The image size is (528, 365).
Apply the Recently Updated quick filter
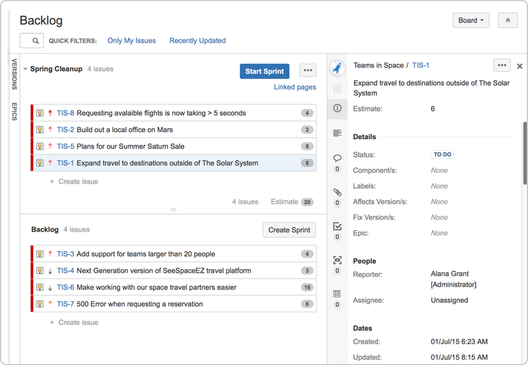pyautogui.click(x=198, y=41)
